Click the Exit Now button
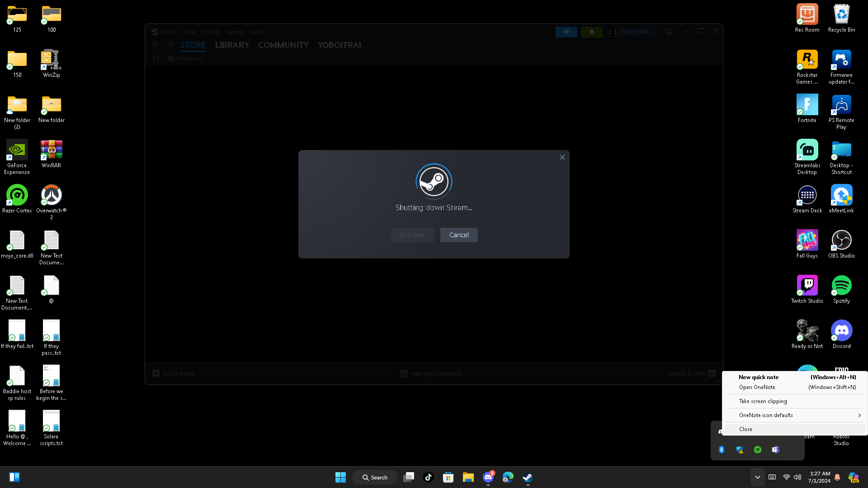 pyautogui.click(x=412, y=235)
